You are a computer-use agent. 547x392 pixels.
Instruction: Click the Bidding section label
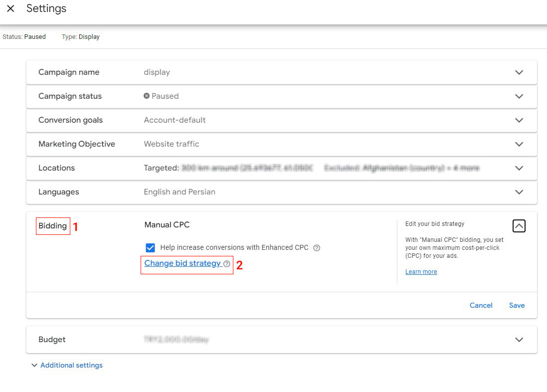[52, 226]
